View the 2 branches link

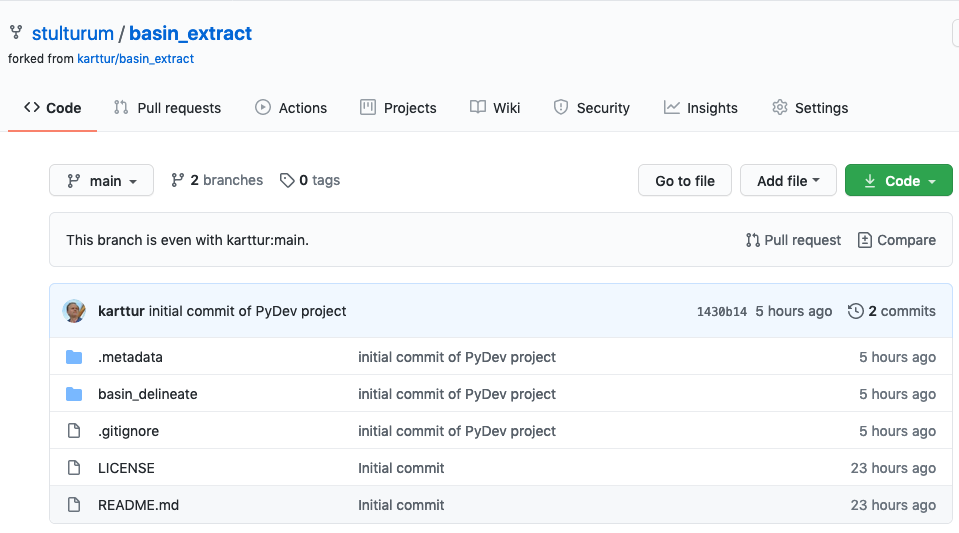tap(217, 180)
